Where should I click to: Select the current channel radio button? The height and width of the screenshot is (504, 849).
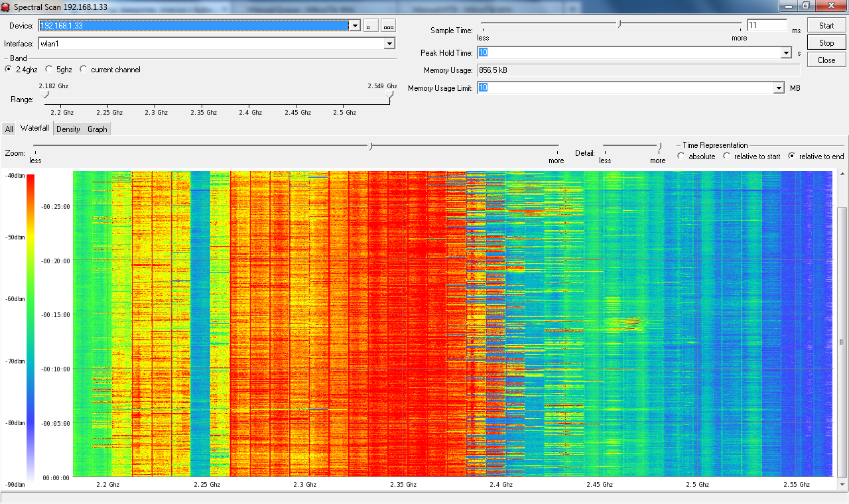84,70
